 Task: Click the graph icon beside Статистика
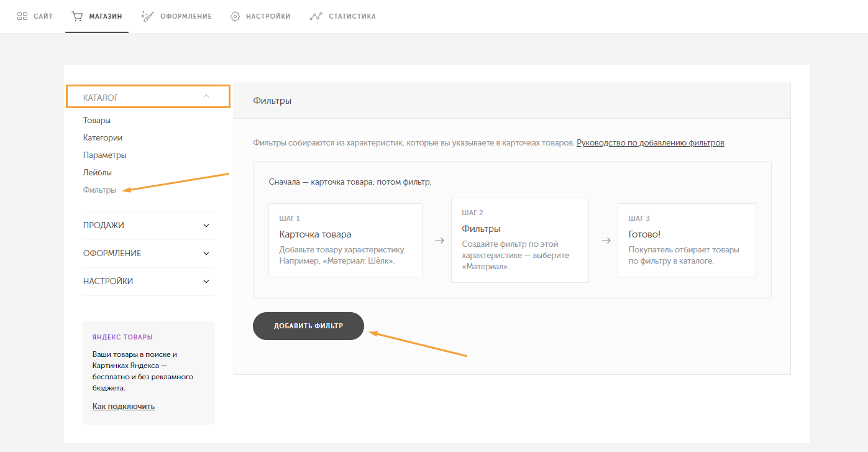(316, 16)
